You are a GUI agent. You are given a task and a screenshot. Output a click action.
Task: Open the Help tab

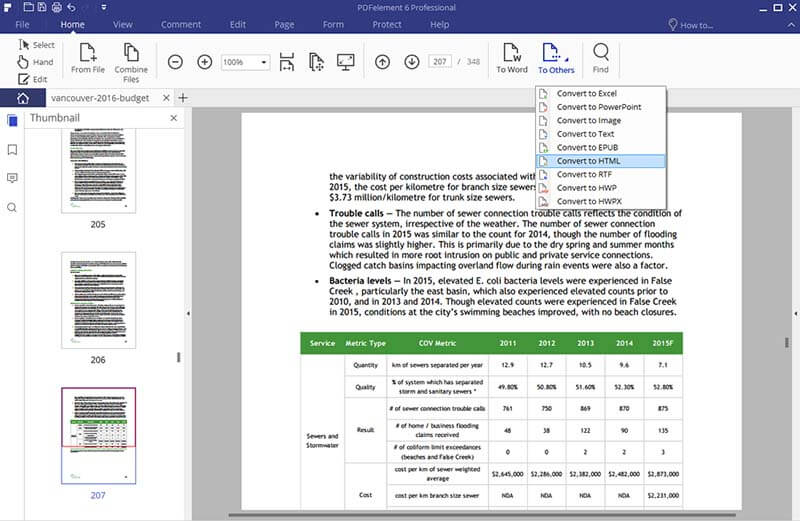439,24
